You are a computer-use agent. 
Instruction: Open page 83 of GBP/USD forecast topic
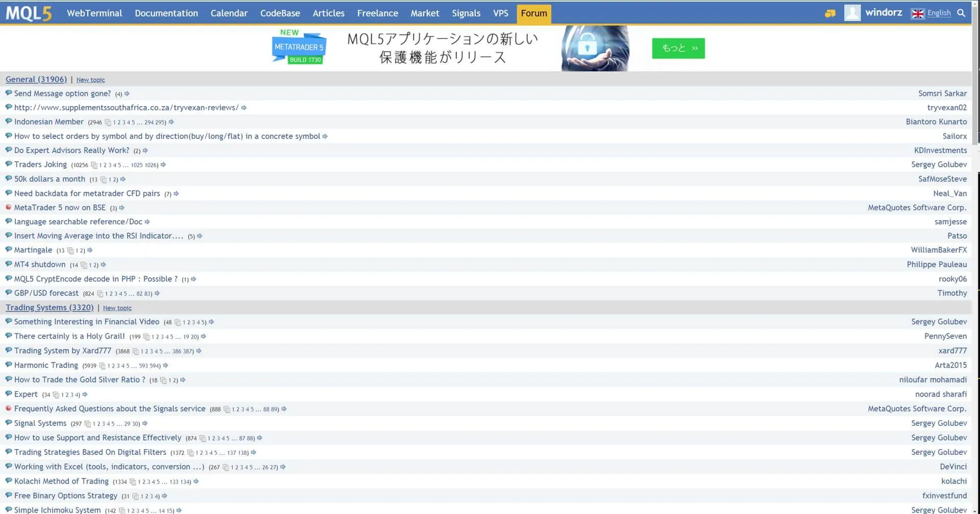tap(148, 294)
